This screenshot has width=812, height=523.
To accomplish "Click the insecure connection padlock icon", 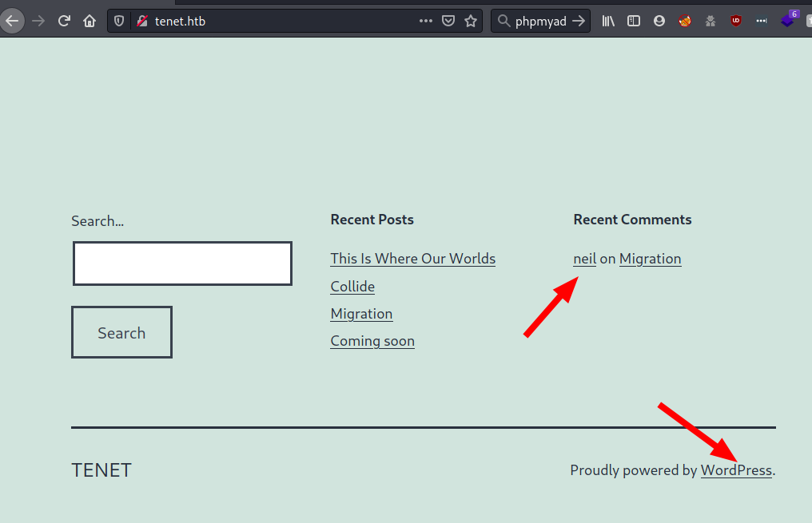I will coord(141,22).
